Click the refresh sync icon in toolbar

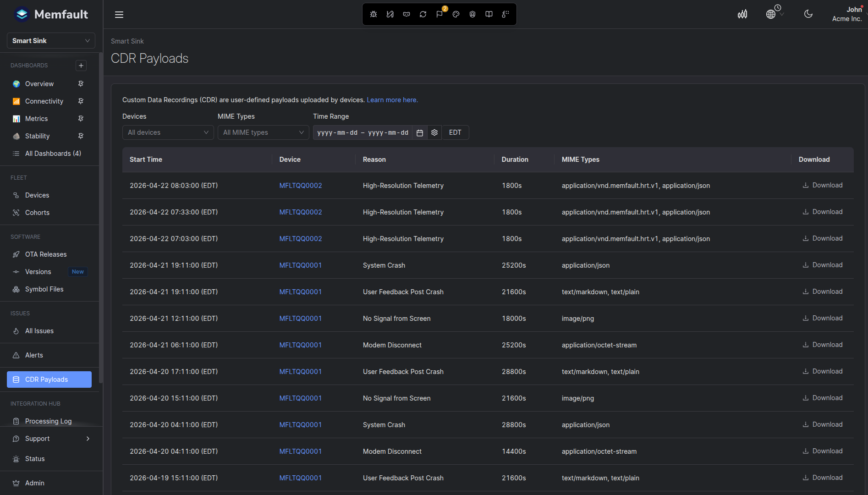(423, 14)
